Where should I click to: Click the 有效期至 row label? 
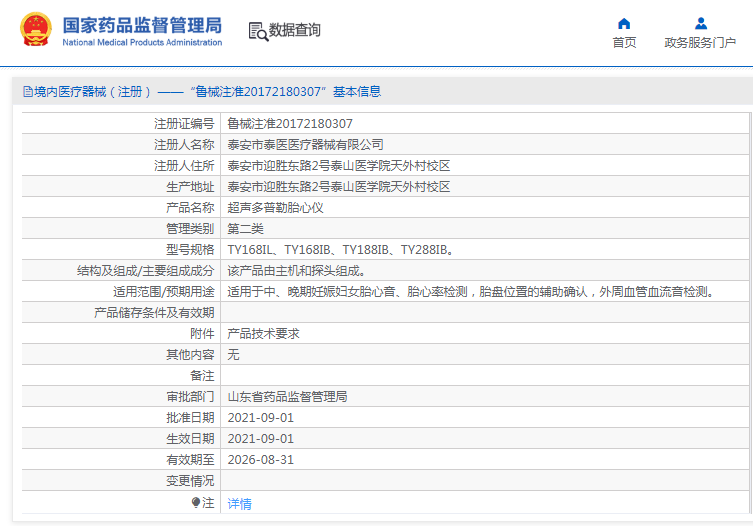click(x=190, y=460)
